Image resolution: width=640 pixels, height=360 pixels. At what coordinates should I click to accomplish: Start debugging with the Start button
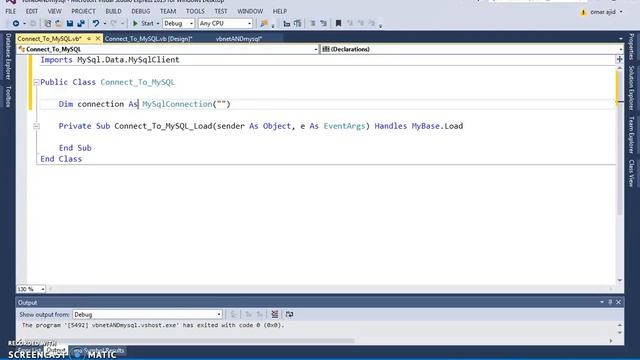[143, 24]
